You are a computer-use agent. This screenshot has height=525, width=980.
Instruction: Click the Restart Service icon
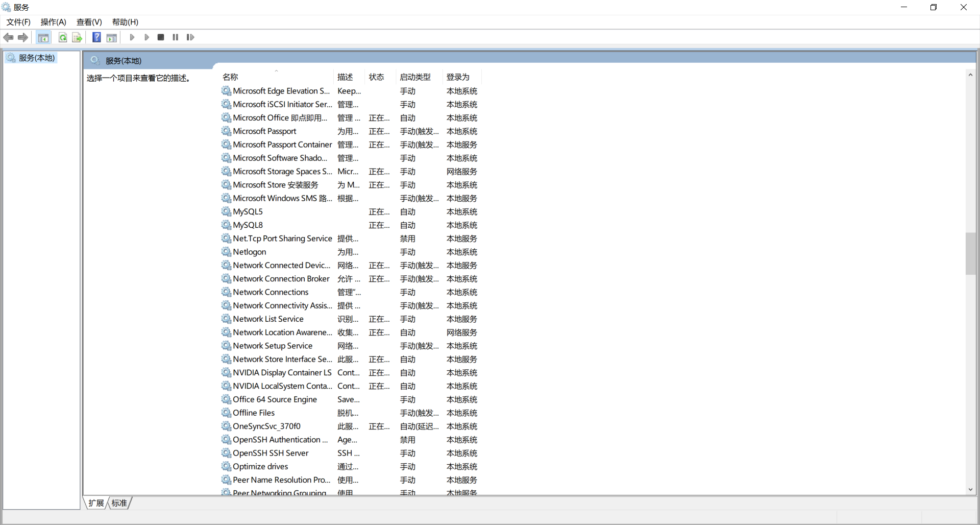tap(190, 37)
